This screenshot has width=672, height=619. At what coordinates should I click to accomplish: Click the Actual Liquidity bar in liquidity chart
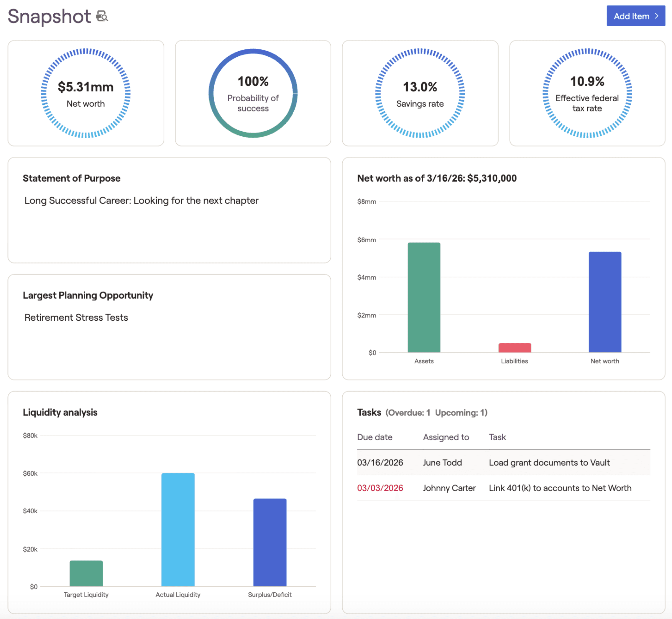(x=178, y=529)
